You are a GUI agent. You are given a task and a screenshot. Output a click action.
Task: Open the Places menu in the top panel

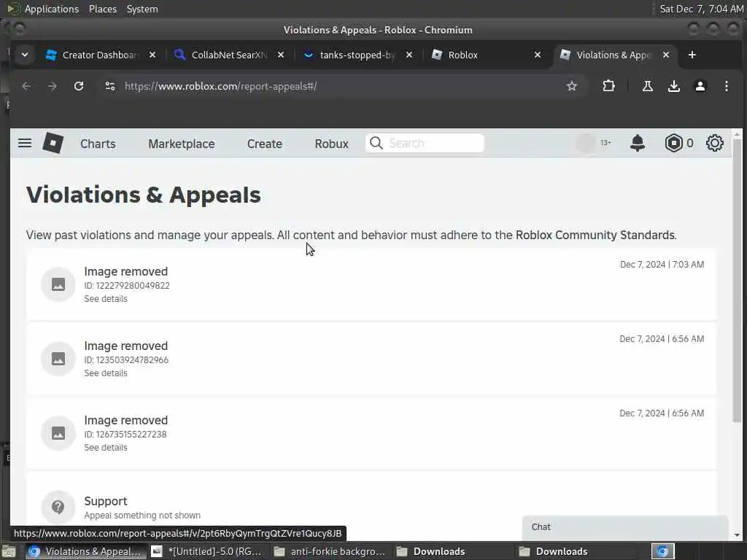click(x=102, y=9)
